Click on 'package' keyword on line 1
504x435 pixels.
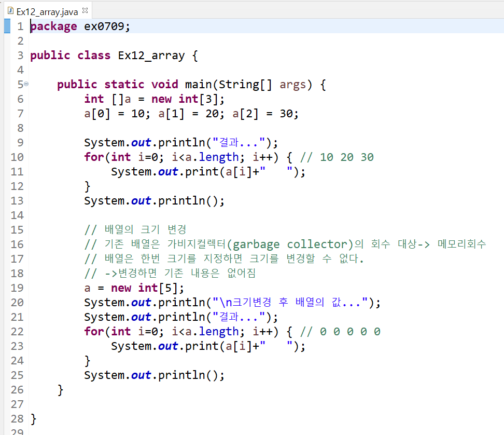pos(54,26)
